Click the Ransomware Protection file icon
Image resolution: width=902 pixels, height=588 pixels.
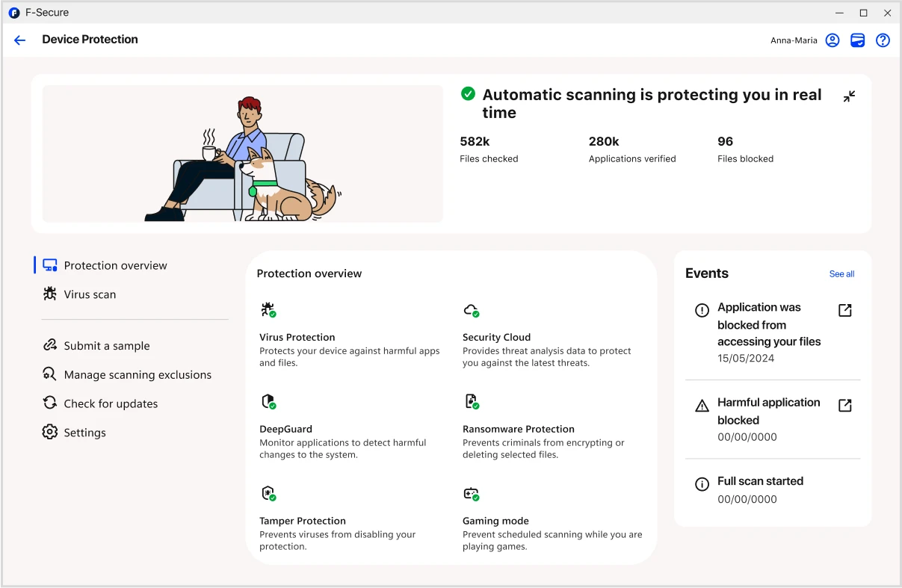[x=471, y=402]
